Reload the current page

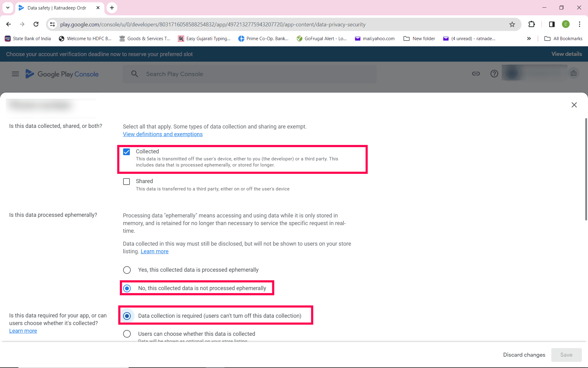point(36,24)
